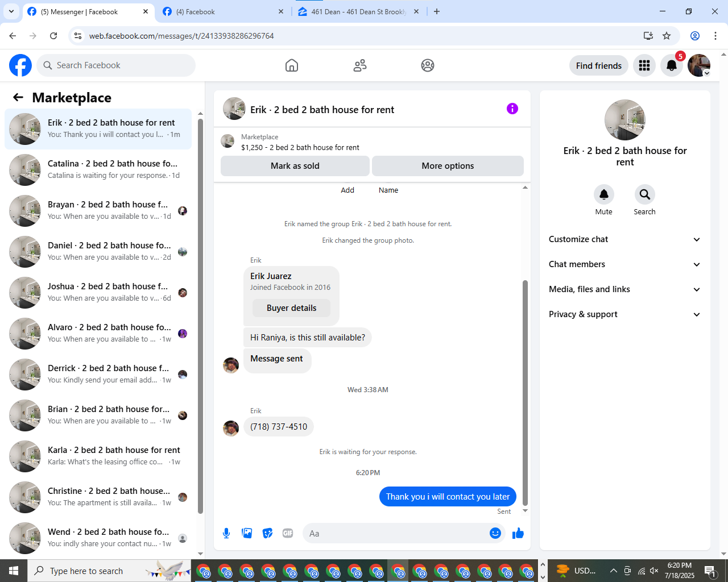The width and height of the screenshot is (728, 582).
Task: Open conversation information purple icon
Action: [x=512, y=109]
